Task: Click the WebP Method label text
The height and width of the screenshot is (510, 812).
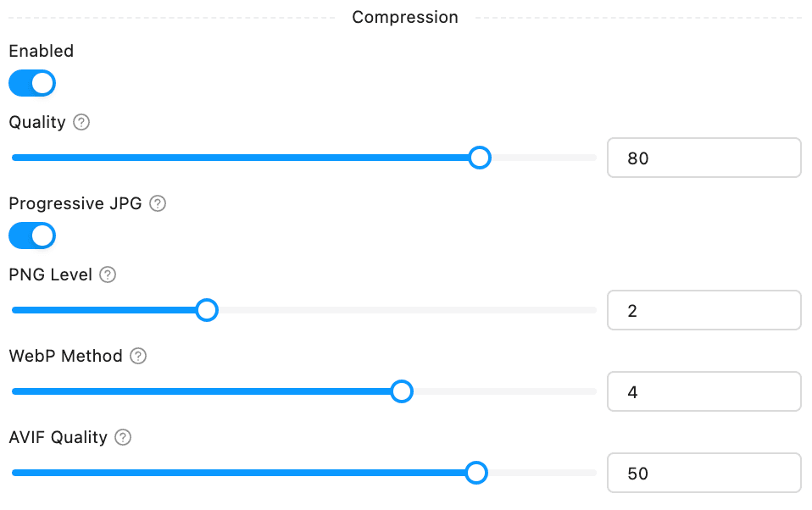Action: [x=65, y=356]
